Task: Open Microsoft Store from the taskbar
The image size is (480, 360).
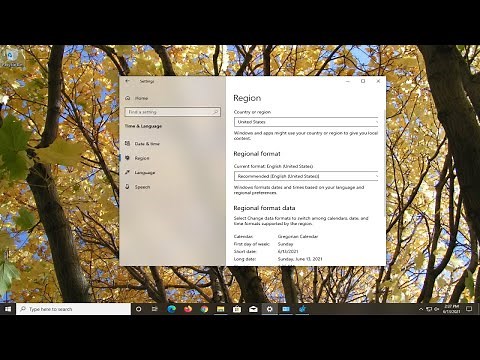Action: tap(237, 309)
